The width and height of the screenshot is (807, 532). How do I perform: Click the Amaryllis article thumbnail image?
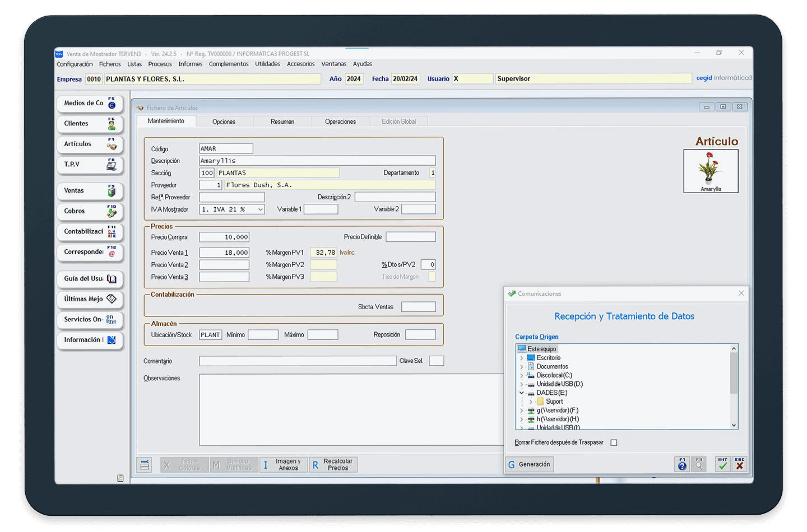[711, 170]
